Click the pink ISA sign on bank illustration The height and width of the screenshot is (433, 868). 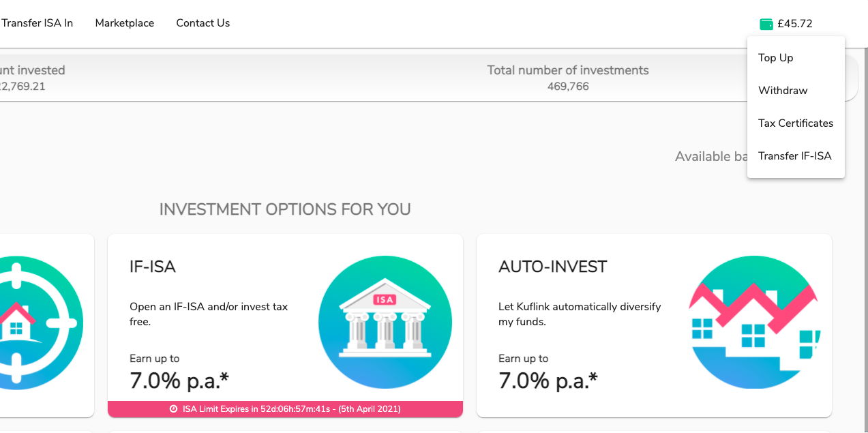click(385, 299)
